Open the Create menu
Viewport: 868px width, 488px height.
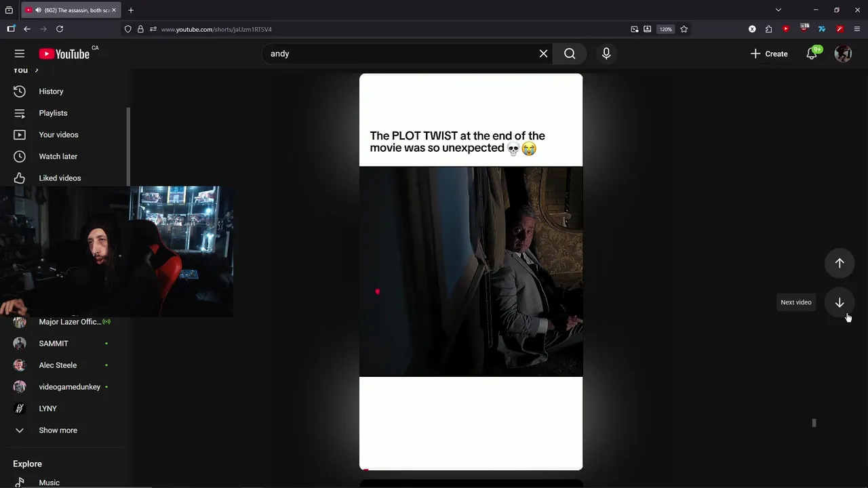click(x=769, y=54)
